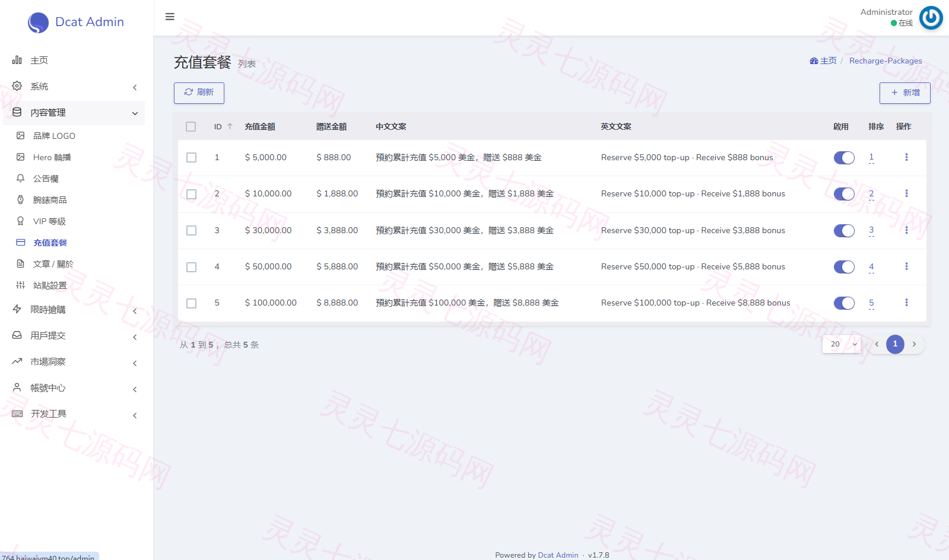Open row actions for $30,000.00 package
949x560 pixels.
point(906,230)
